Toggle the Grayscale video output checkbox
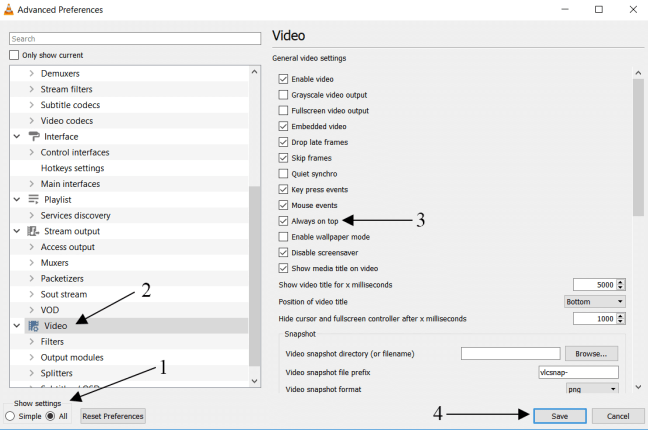The width and height of the screenshot is (648, 430). (284, 95)
